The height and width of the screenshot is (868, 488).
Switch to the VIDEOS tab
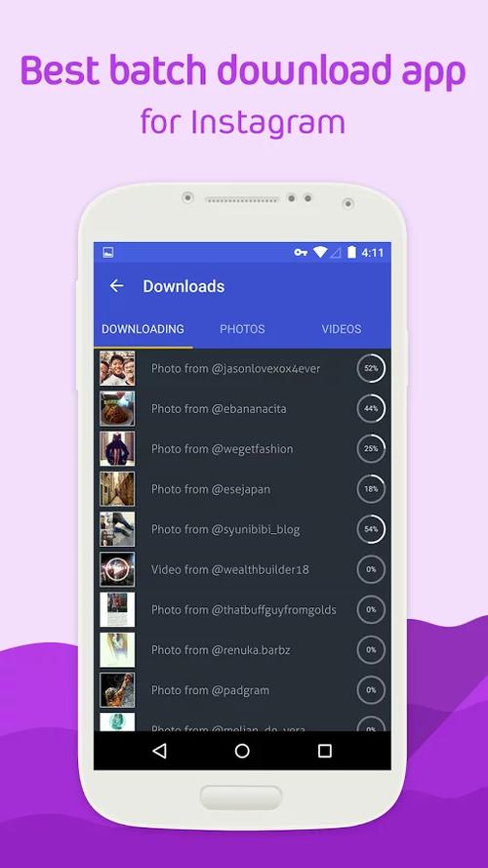point(342,329)
